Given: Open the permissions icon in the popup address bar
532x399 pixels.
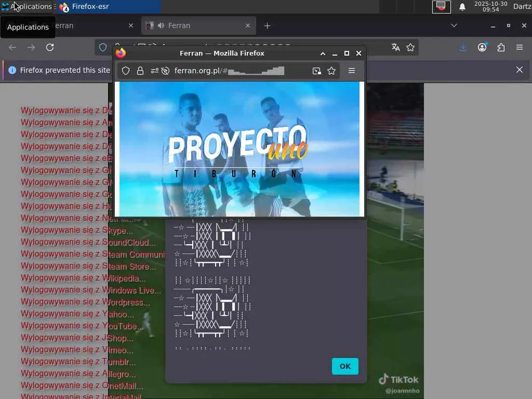Looking at the screenshot, I should click(155, 71).
